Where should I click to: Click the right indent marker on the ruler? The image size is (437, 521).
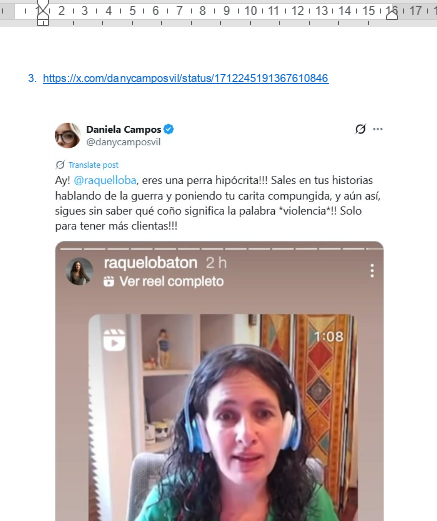pos(392,13)
